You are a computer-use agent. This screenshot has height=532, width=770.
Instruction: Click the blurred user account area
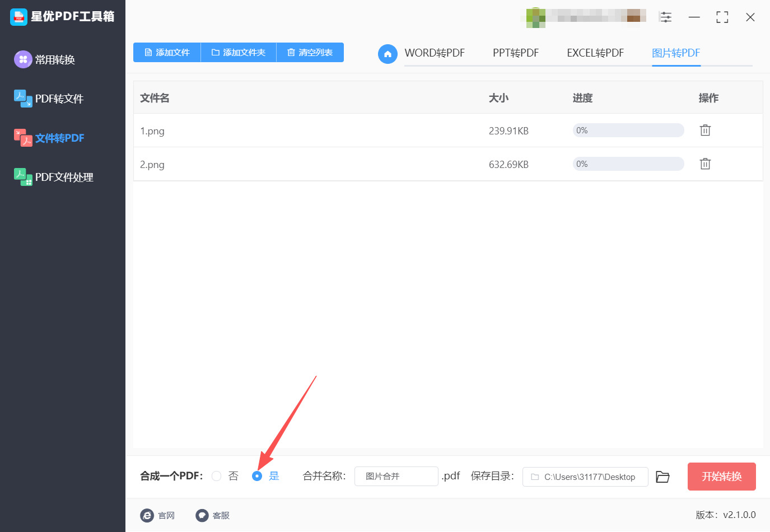(584, 17)
